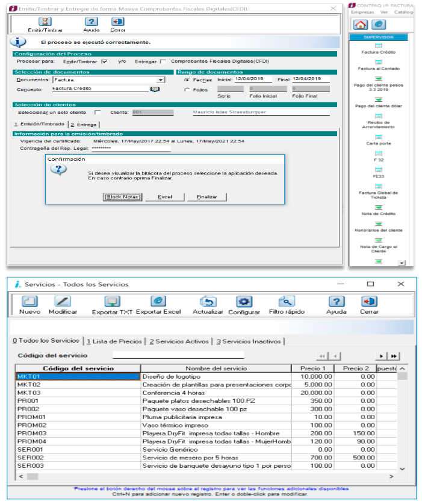Open Configurar gear icon
The image size is (422, 504).
tap(244, 301)
